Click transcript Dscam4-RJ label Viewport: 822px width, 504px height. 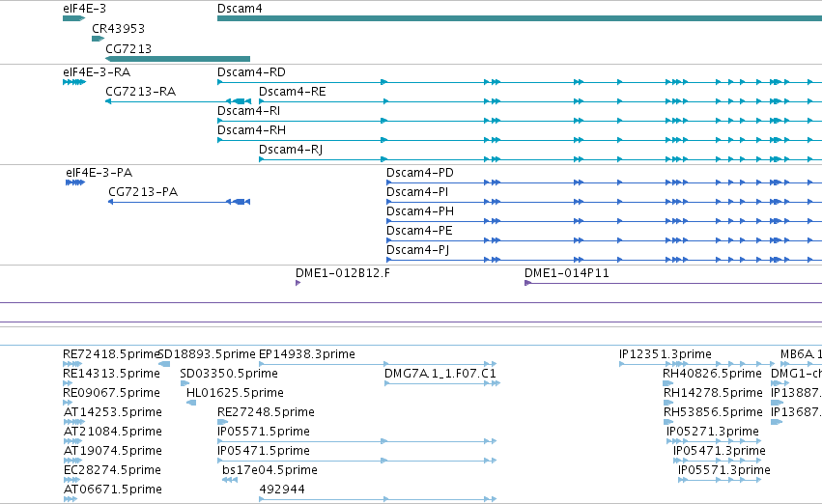(x=291, y=150)
